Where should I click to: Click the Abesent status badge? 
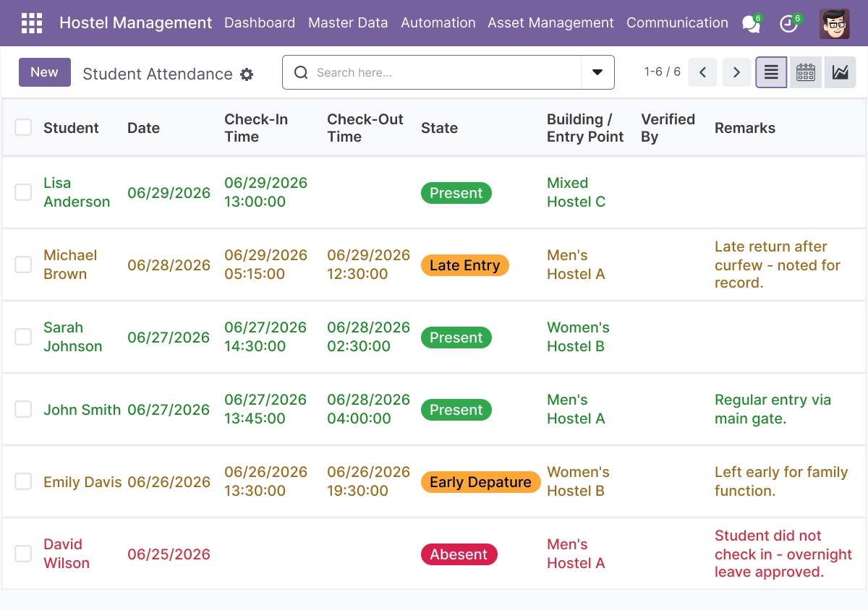[459, 554]
